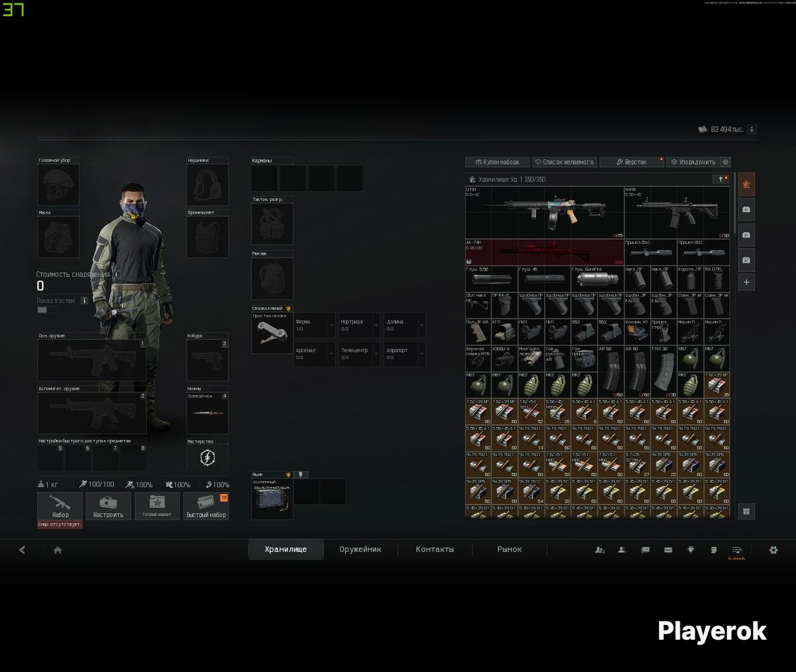796x672 pixels.
Task: Click info icon beside Стоимость снаряжения
Action: [116, 274]
